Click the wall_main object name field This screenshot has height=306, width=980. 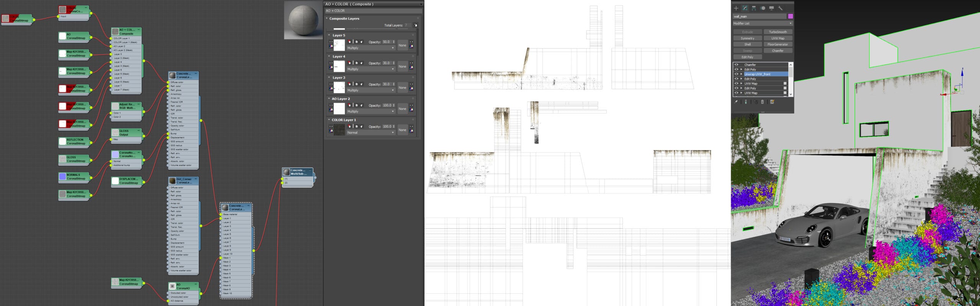759,16
